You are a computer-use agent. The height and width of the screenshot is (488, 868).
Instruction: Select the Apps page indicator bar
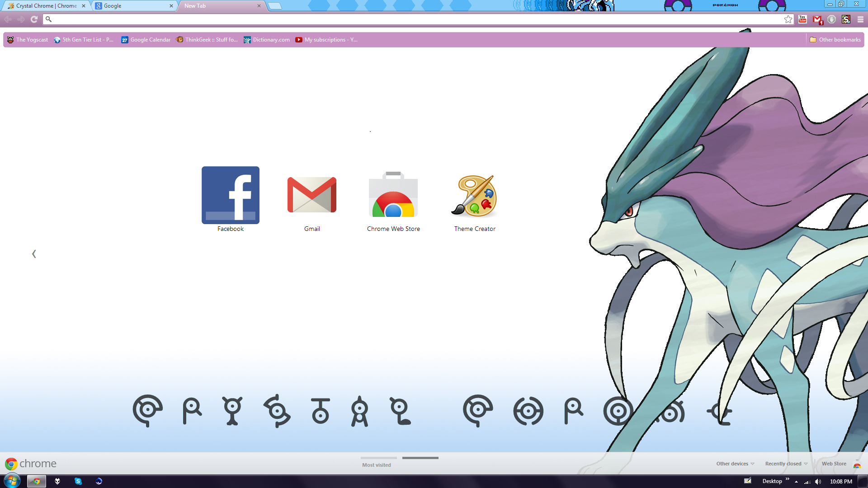[420, 458]
